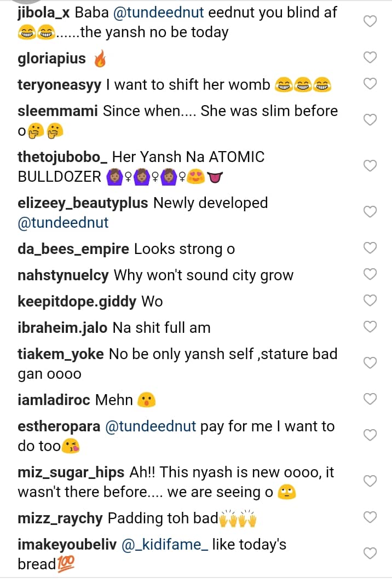The width and height of the screenshot is (392, 583).
Task: Open the @tundeednut mention under elizeey_beautyplus
Action: [x=63, y=223]
